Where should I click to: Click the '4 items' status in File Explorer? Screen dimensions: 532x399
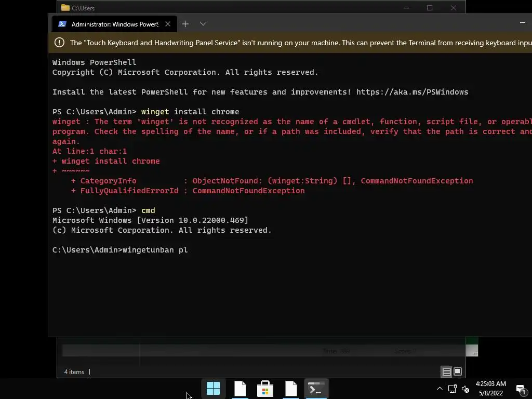point(74,372)
